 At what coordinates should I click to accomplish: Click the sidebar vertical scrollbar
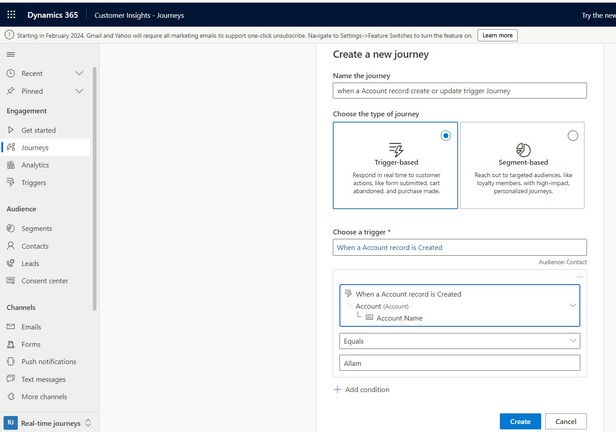pyautogui.click(x=94, y=189)
